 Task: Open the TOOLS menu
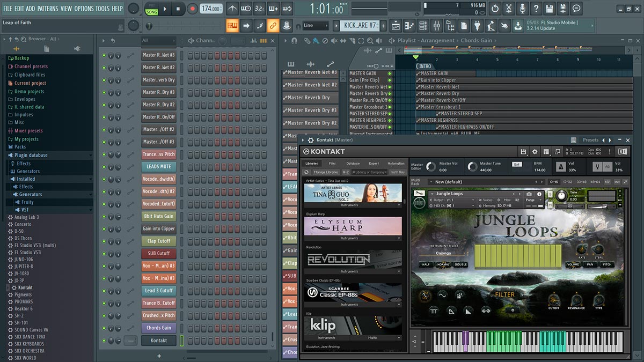102,9
